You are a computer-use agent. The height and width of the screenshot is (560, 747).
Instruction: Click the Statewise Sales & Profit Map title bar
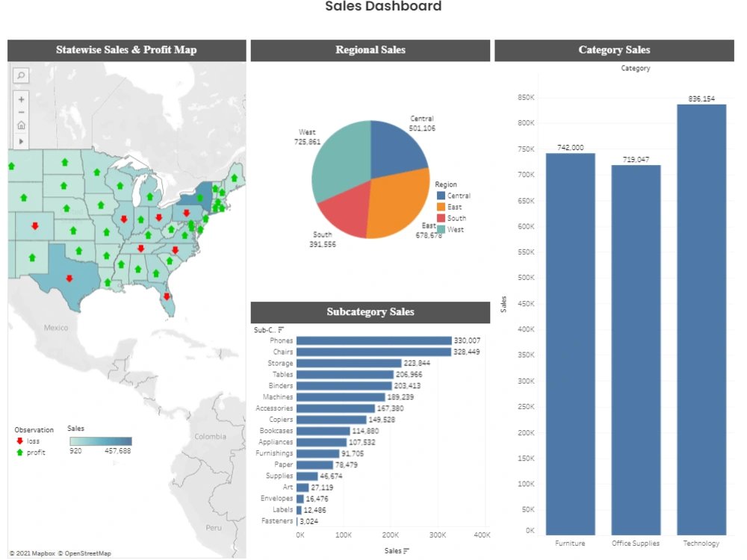pos(126,50)
